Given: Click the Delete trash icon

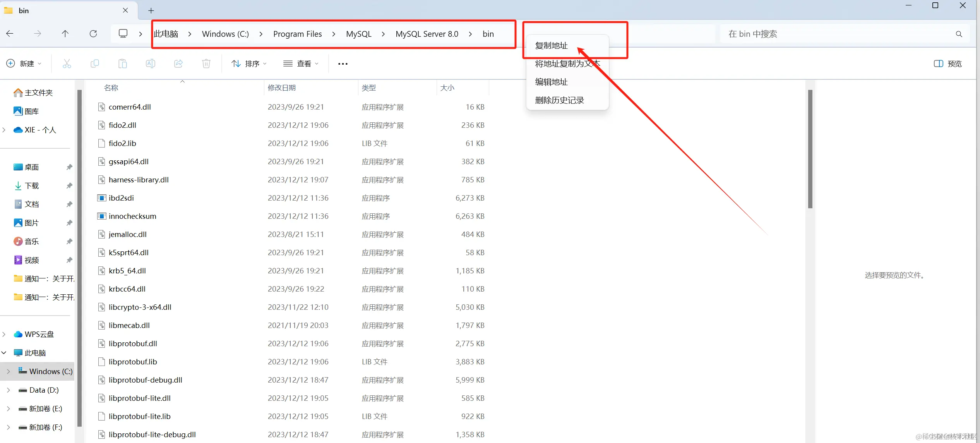Looking at the screenshot, I should 206,64.
